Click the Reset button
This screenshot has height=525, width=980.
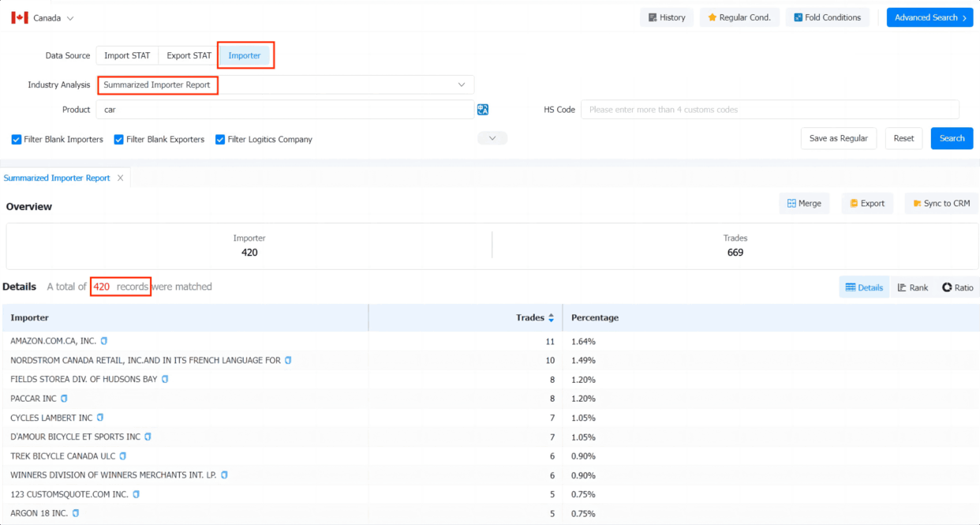pyautogui.click(x=903, y=138)
